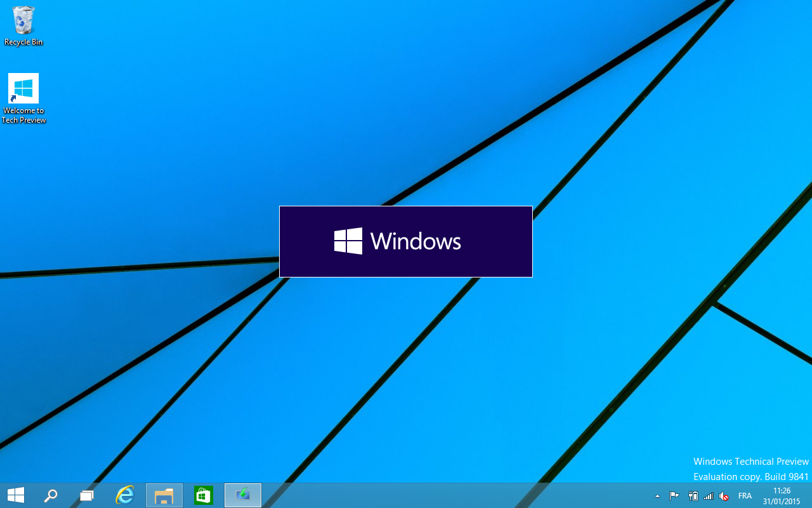Select Welcome to Tech Preview shortcut
The image size is (812, 508).
point(23,98)
